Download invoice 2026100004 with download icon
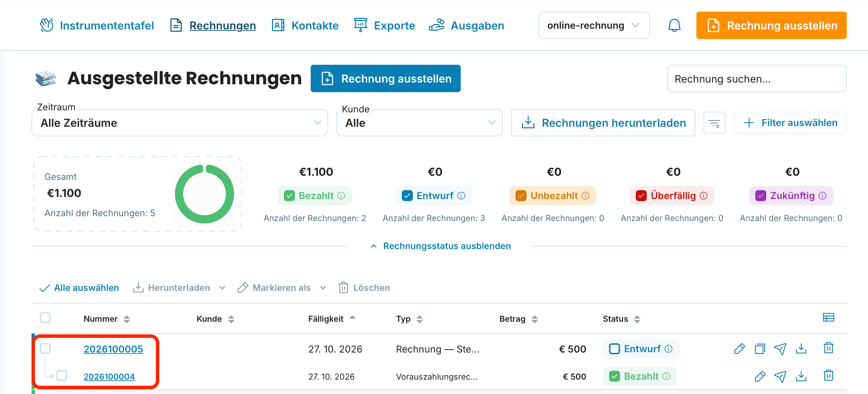The image size is (868, 394). pyautogui.click(x=801, y=376)
